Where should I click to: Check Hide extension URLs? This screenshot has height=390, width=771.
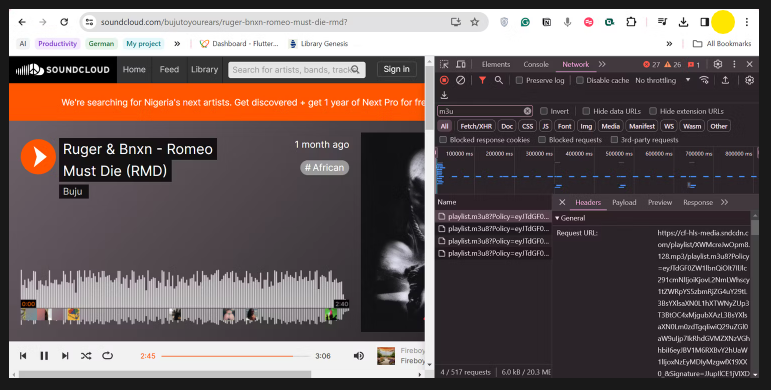pyautogui.click(x=653, y=111)
